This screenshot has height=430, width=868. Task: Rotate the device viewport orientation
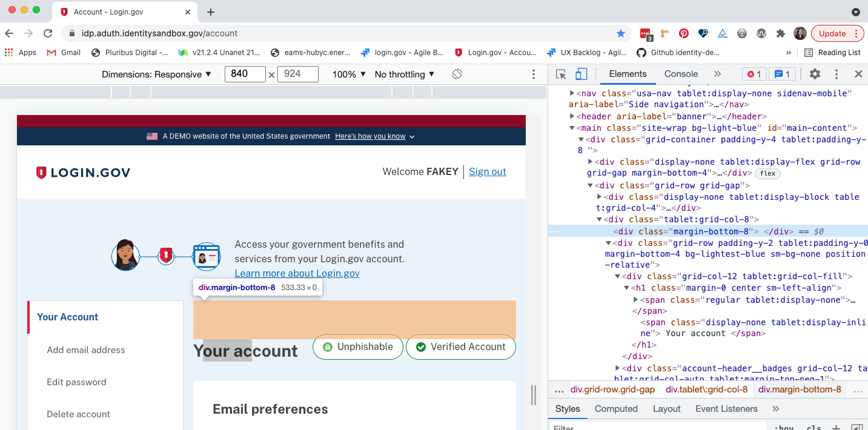457,74
